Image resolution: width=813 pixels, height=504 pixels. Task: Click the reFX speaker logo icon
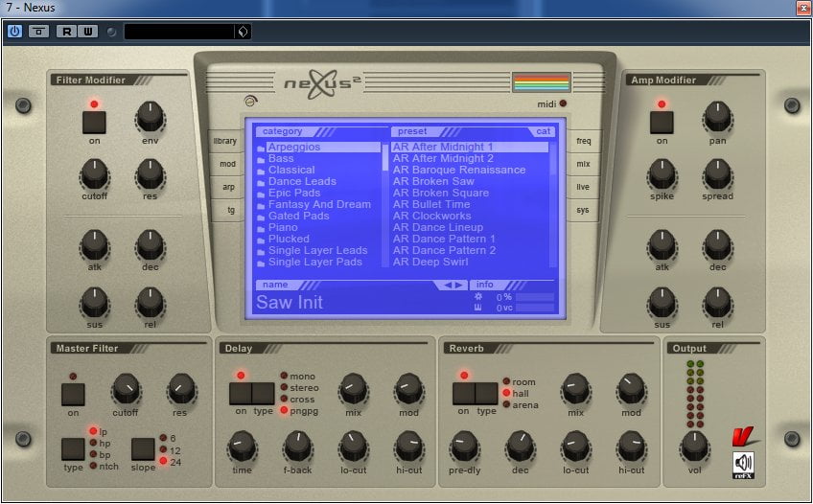[x=744, y=466]
